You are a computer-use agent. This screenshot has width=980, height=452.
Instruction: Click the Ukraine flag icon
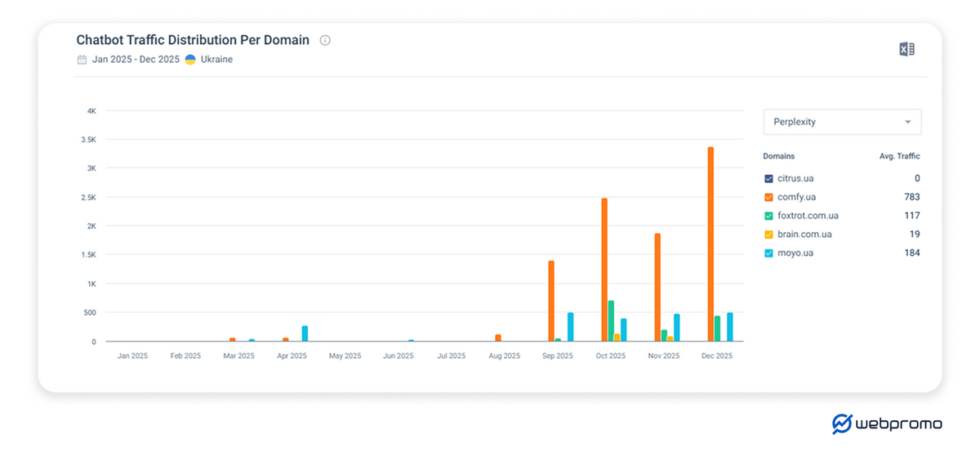(x=190, y=60)
